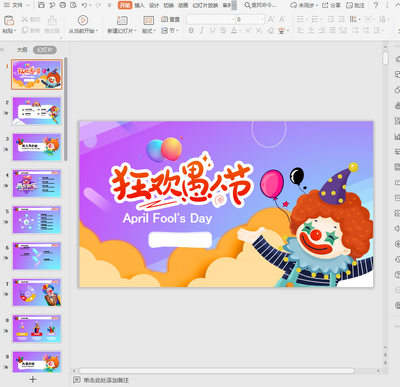Image resolution: width=400 pixels, height=387 pixels.
Task: Switch to the Slide Show (幻灯片放映) tab
Action: click(x=205, y=5)
